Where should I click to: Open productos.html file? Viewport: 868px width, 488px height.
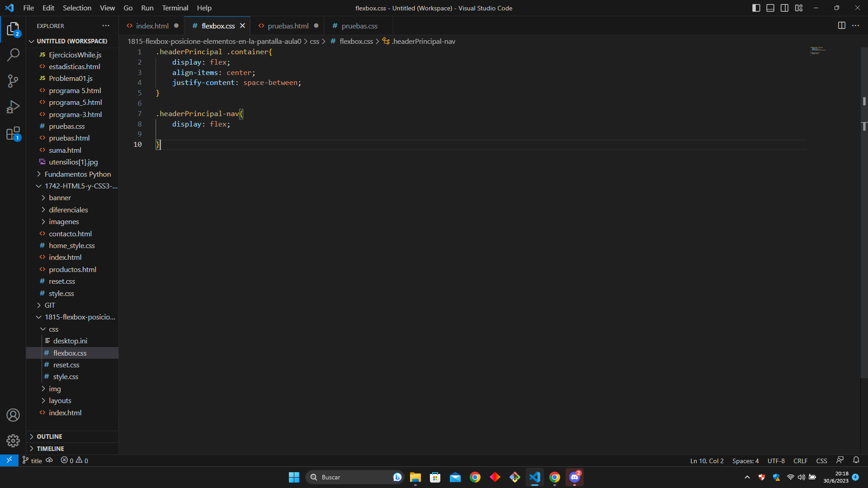pyautogui.click(x=72, y=269)
